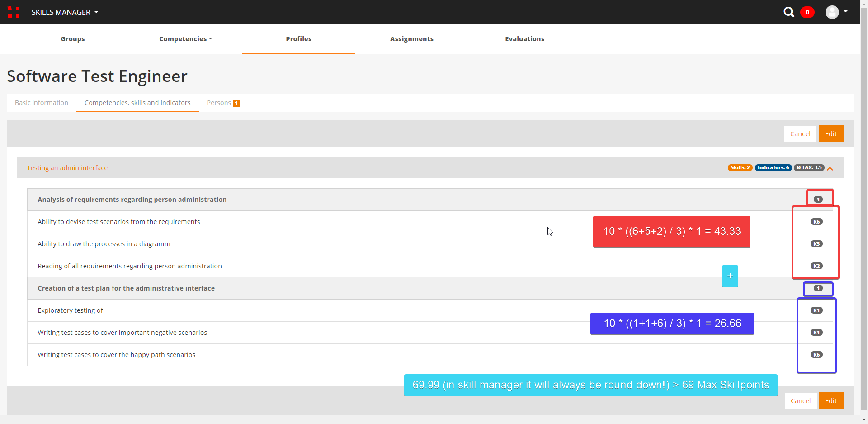Click the Software Test Engineer heading
Viewport: 868px width, 424px height.
point(97,76)
